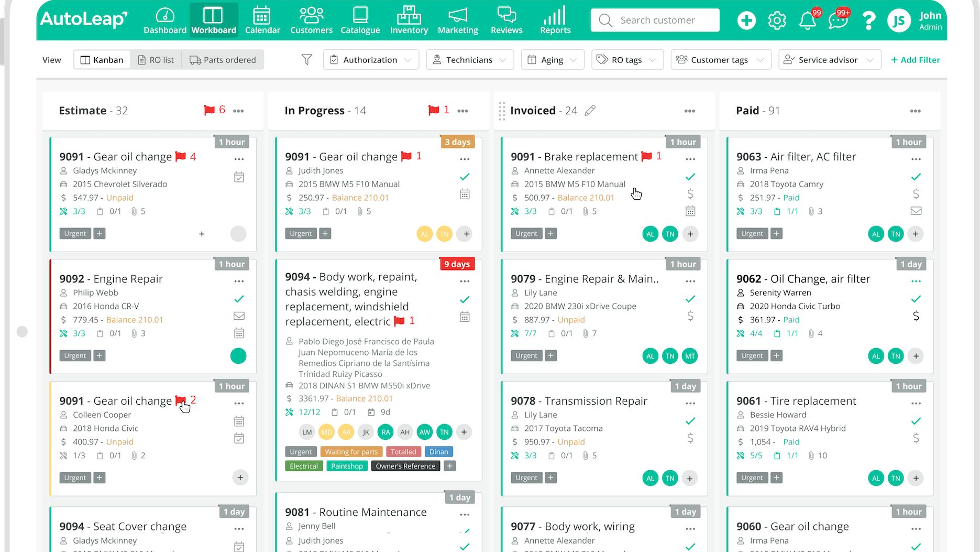The image size is (980, 552).
Task: Open Invoiced column options menu
Action: (x=690, y=111)
